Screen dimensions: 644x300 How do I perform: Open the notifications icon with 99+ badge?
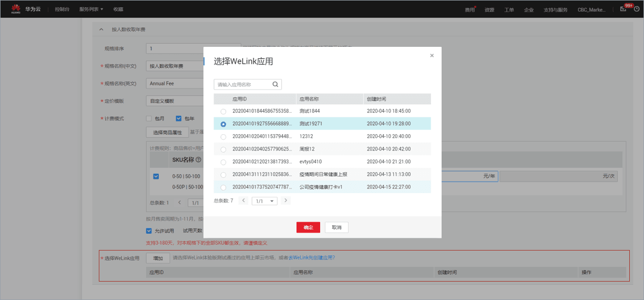(x=623, y=9)
